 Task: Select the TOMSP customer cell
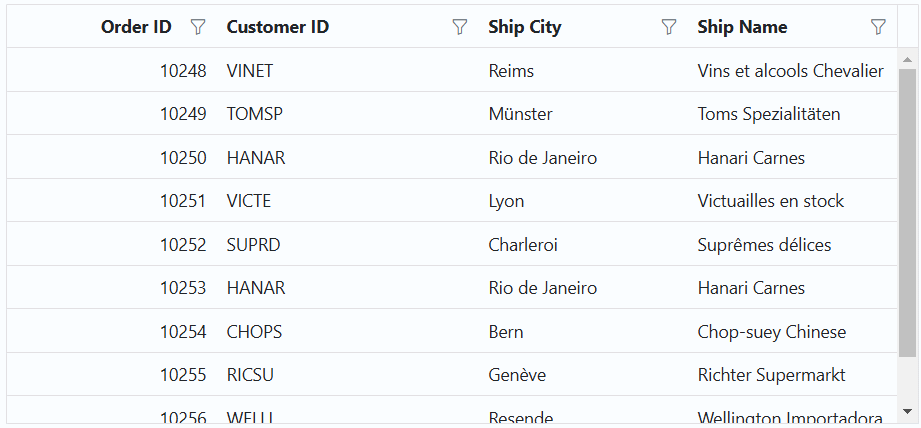(255, 114)
